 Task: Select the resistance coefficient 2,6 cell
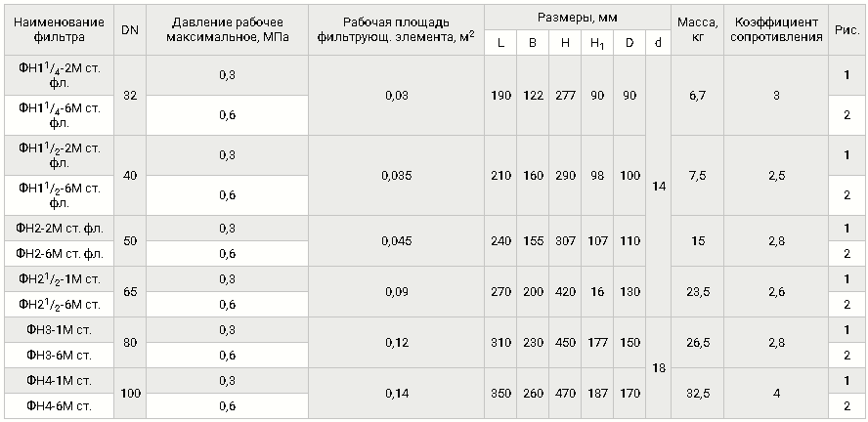(776, 292)
